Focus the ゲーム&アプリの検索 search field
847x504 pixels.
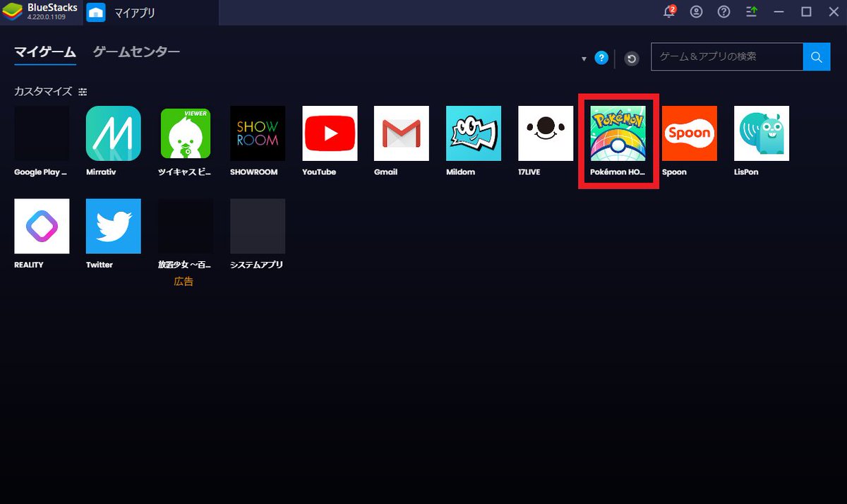727,57
